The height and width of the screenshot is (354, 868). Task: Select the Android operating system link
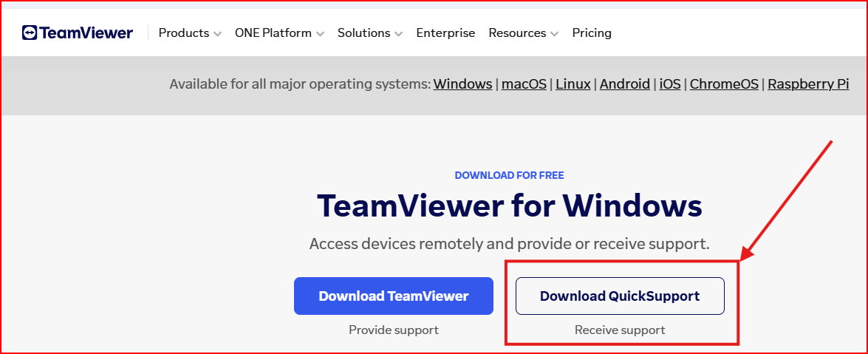[624, 84]
